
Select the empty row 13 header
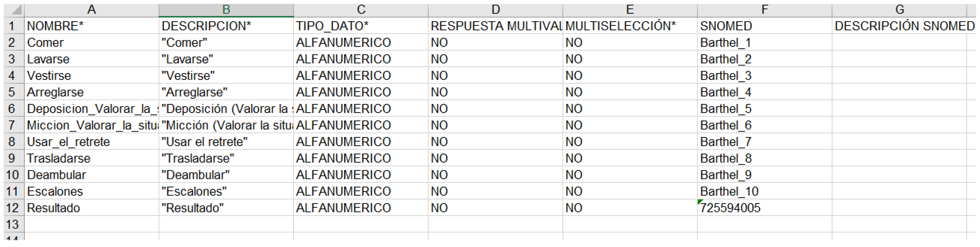pyautogui.click(x=12, y=224)
